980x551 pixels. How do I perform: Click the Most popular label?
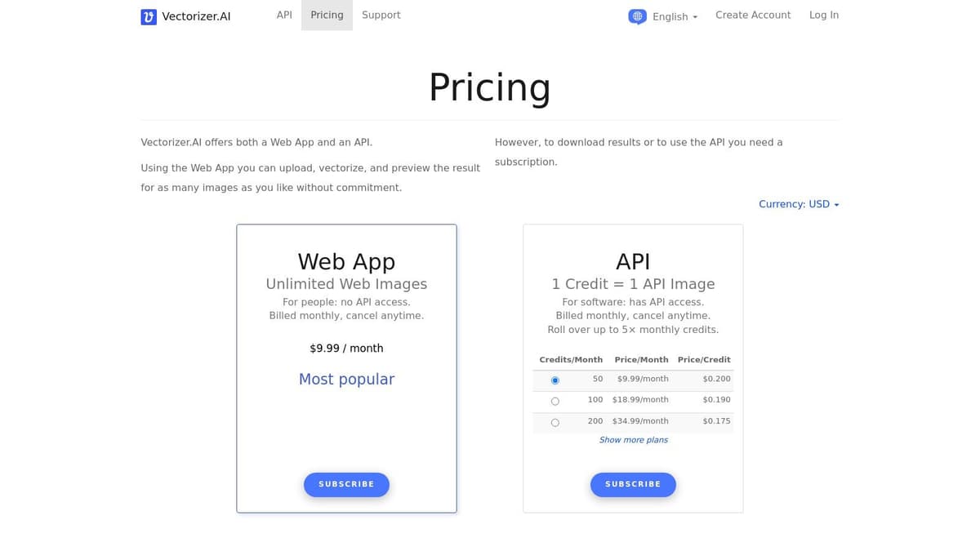[x=346, y=379]
